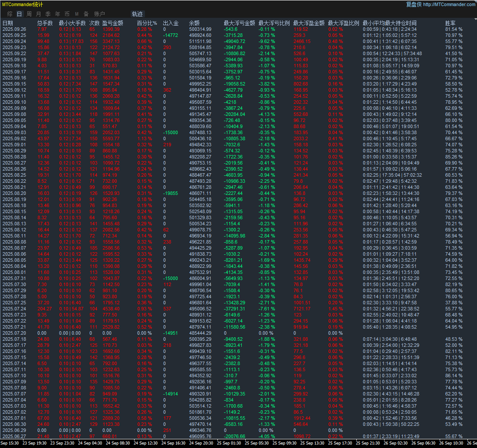This screenshot has height=448, width=477.
Task: Click the MTCommander统计 title
Action: [23, 5]
